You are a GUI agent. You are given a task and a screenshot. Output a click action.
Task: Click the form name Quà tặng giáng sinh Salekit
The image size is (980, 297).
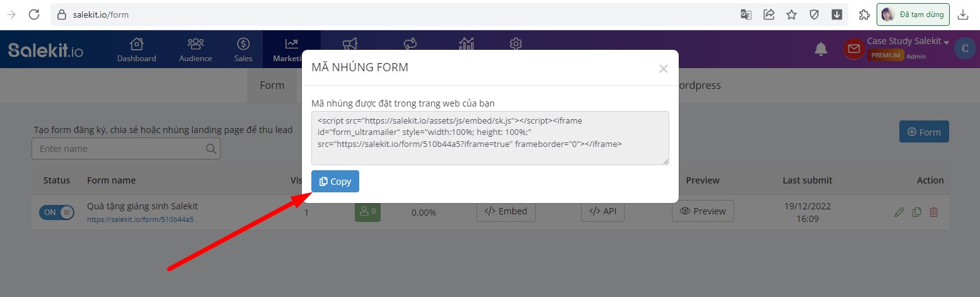point(142,206)
